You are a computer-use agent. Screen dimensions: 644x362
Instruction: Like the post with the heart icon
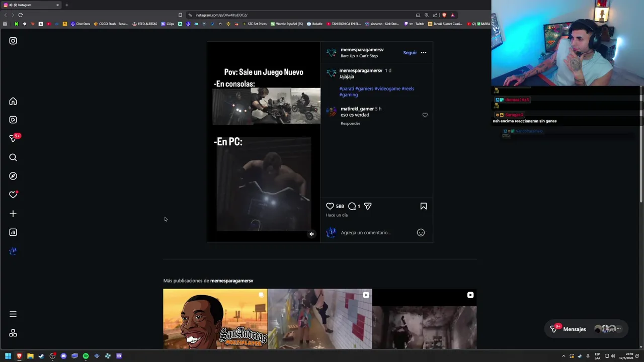(x=330, y=206)
